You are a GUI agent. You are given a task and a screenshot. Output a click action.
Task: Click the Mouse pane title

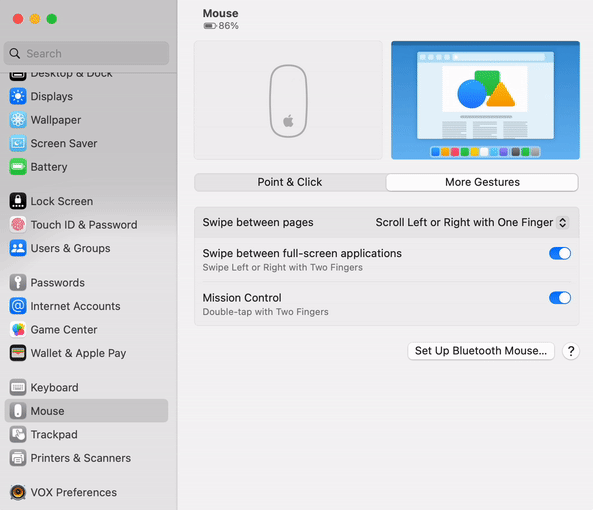[x=220, y=13]
